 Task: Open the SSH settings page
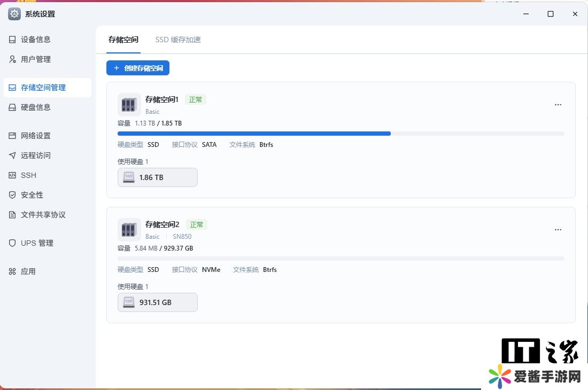coord(28,175)
